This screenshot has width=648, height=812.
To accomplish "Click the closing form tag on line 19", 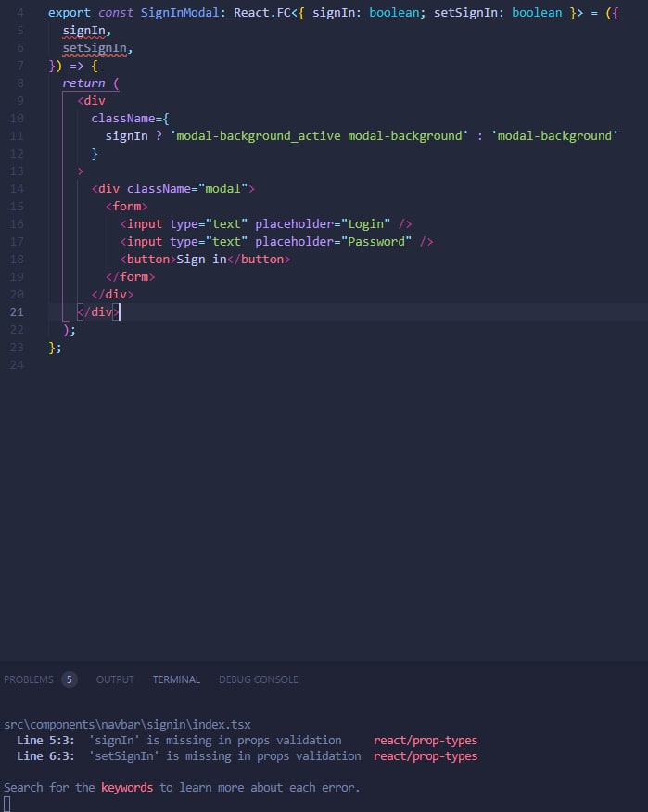I will 130,277.
